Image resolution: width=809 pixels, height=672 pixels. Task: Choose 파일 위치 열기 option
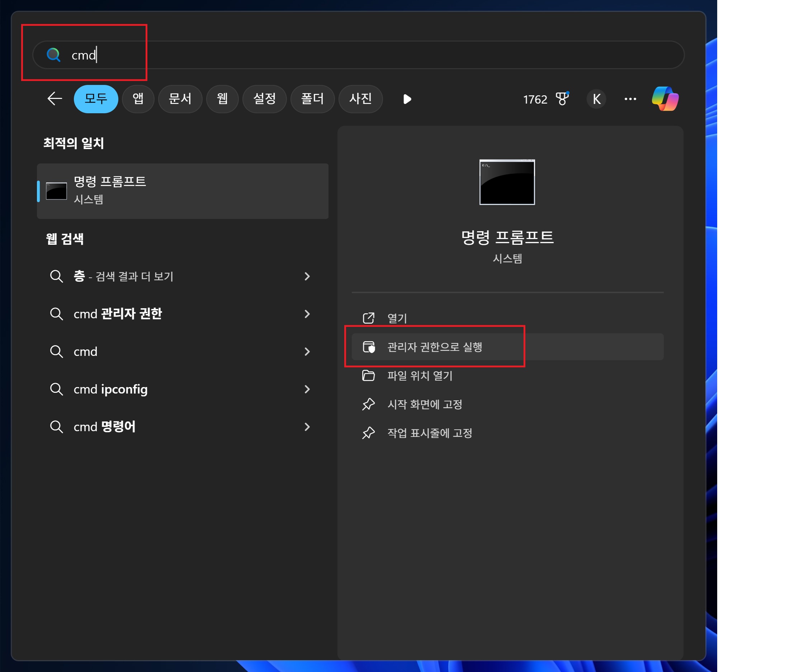[x=420, y=376]
